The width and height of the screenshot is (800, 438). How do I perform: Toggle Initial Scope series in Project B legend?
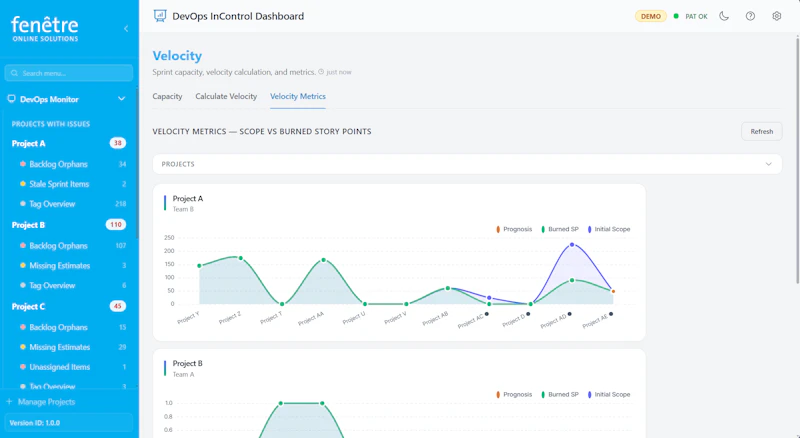(x=609, y=395)
